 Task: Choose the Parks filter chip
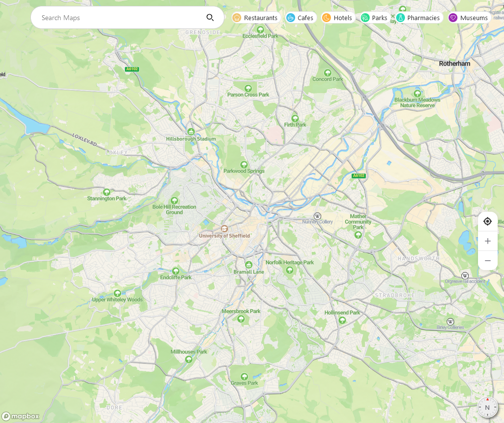click(374, 18)
